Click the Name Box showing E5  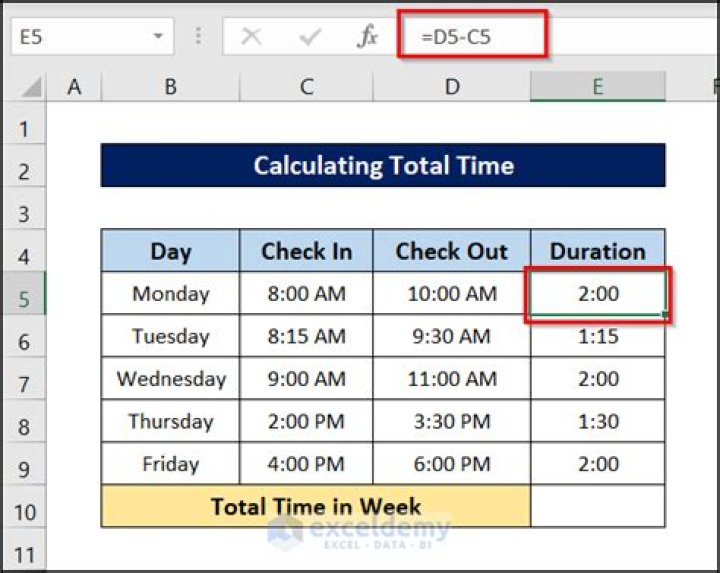pyautogui.click(x=80, y=37)
